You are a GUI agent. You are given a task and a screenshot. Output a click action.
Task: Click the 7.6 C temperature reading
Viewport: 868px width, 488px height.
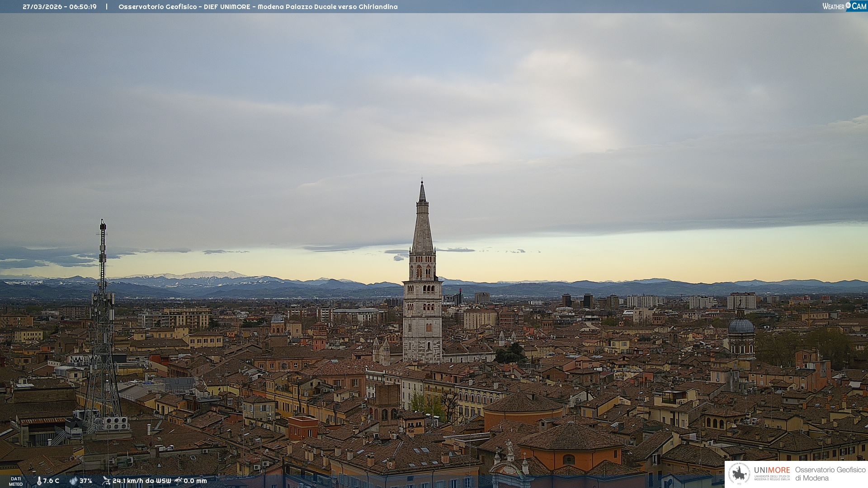coord(51,481)
